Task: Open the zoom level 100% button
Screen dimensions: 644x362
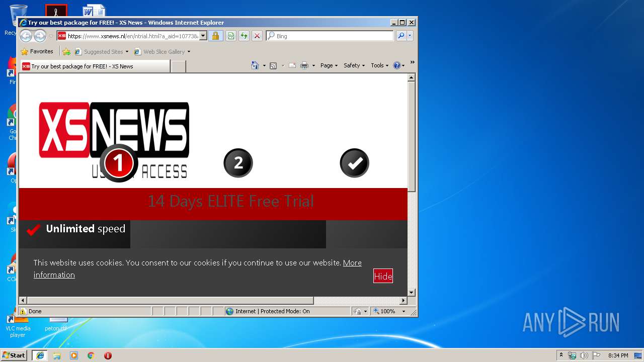Action: pyautogui.click(x=385, y=311)
